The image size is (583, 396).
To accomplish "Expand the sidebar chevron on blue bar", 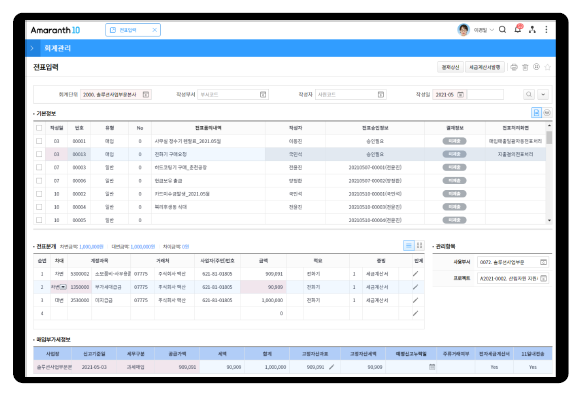I will coord(32,48).
